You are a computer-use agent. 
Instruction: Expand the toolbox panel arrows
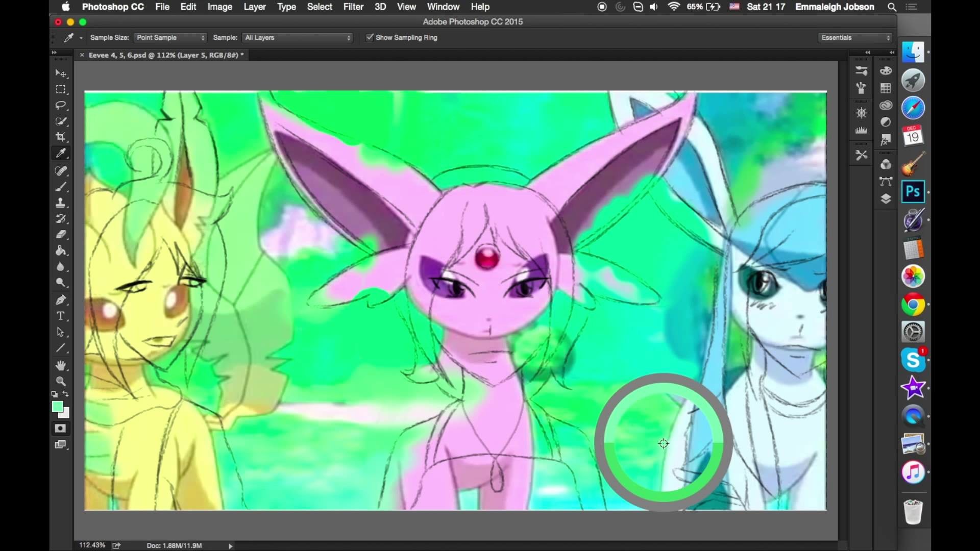(54, 53)
